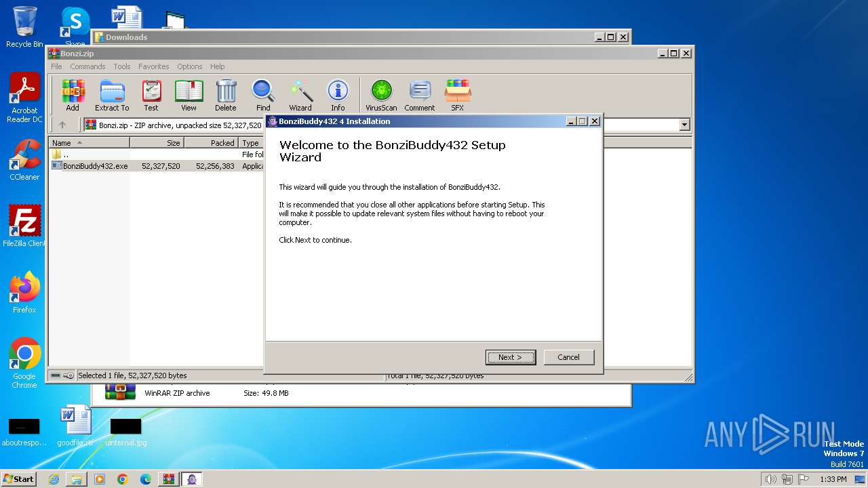Open the Start menu
Viewport: 868px width, 488px height.
pyautogui.click(x=18, y=479)
